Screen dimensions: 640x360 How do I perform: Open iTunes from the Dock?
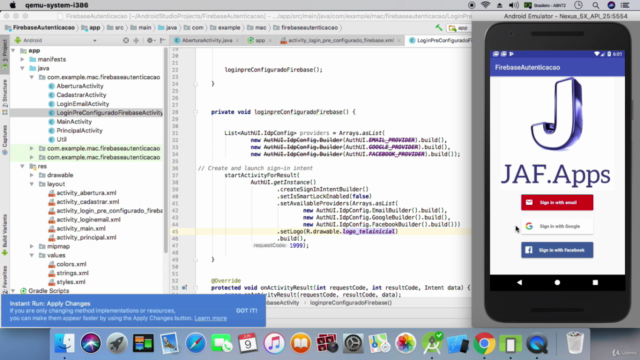[274, 343]
